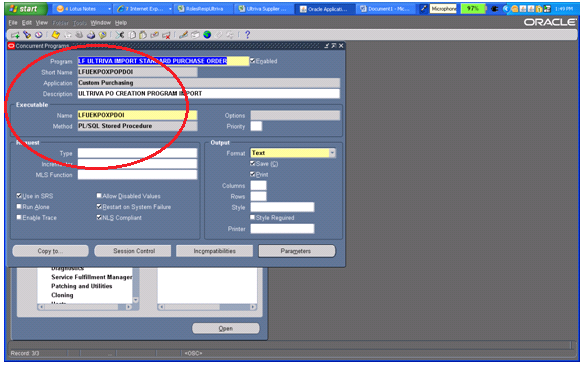Click the Delete record red-X icon
Image resolution: width=584 pixels, height=366 pixels.
[x=166, y=35]
